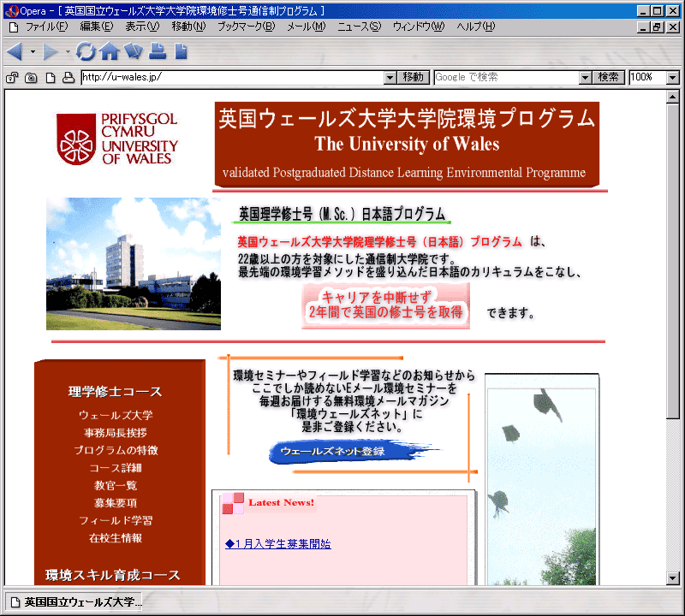Viewport: 685px width, 616px height.
Task: Open the 事務局長挨拶 sidebar link
Action: coord(116,433)
